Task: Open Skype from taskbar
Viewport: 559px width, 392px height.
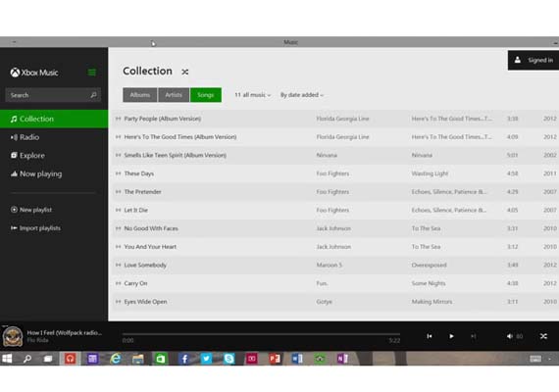Action: point(229,359)
